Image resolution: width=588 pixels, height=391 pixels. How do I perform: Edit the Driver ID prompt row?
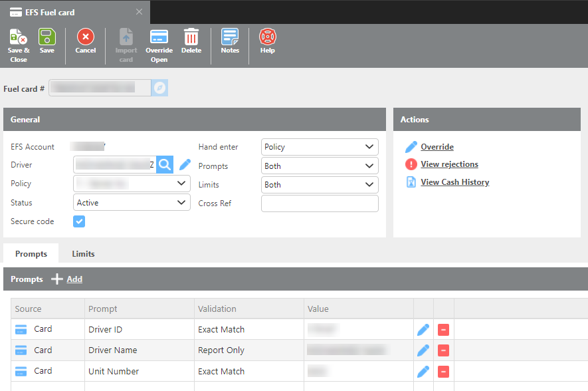pos(423,329)
